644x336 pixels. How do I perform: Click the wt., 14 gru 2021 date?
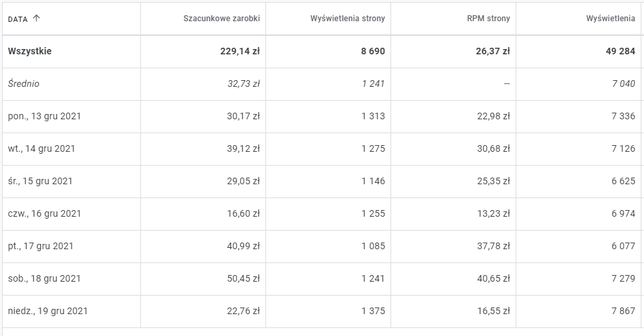pos(42,149)
